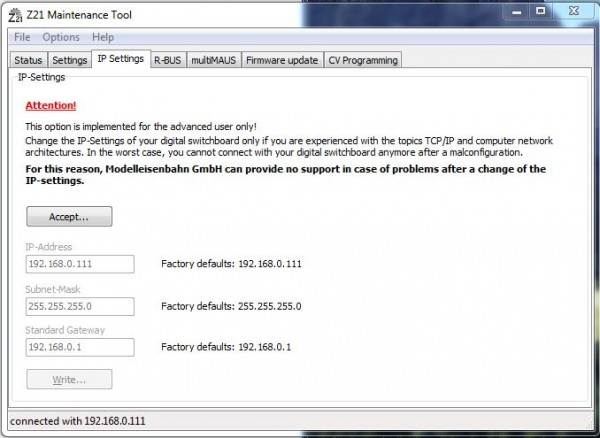Click status bar text connected with 192.168.0.111
The height and width of the screenshot is (438, 600).
78,421
